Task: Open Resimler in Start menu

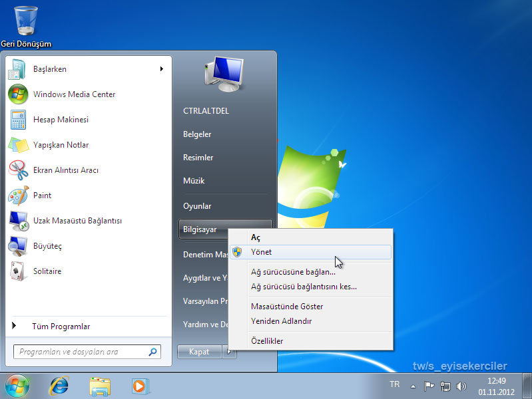Action: 198,158
